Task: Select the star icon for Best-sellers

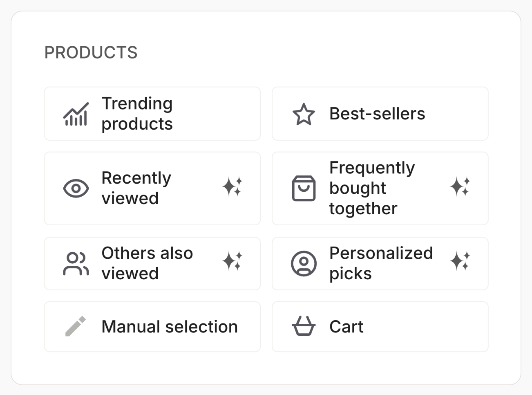Action: click(x=304, y=114)
